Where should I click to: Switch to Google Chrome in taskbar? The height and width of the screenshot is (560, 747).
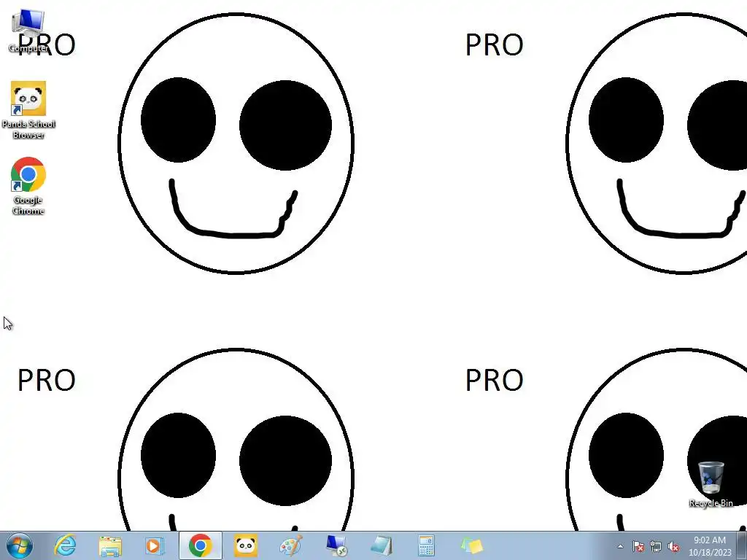click(x=200, y=545)
